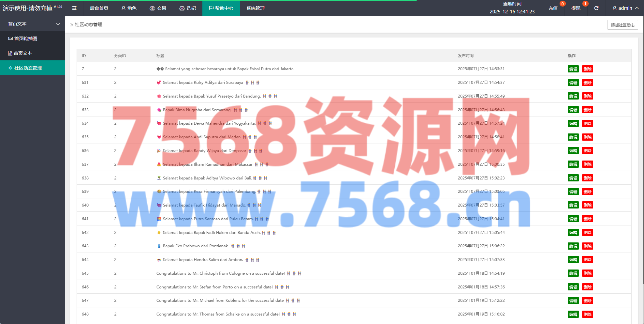Viewport: 644px width, 324px height.
Task: Expand the admin account dropdown
Action: click(x=637, y=8)
